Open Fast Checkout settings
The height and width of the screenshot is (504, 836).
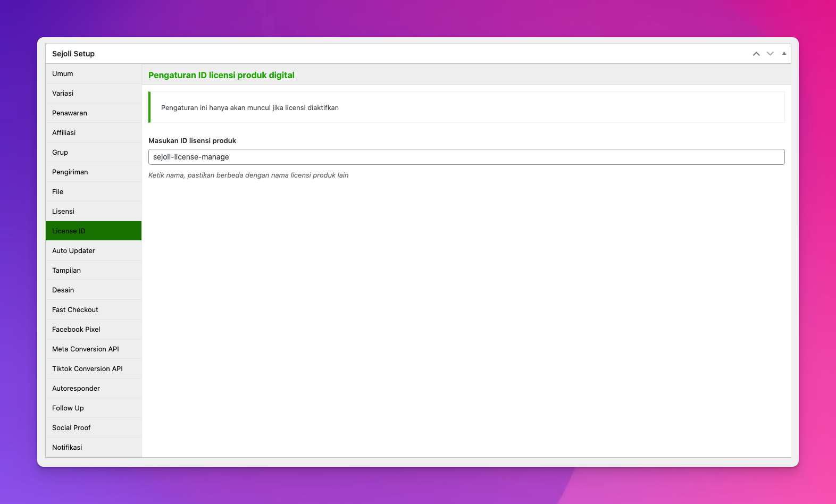coord(75,310)
